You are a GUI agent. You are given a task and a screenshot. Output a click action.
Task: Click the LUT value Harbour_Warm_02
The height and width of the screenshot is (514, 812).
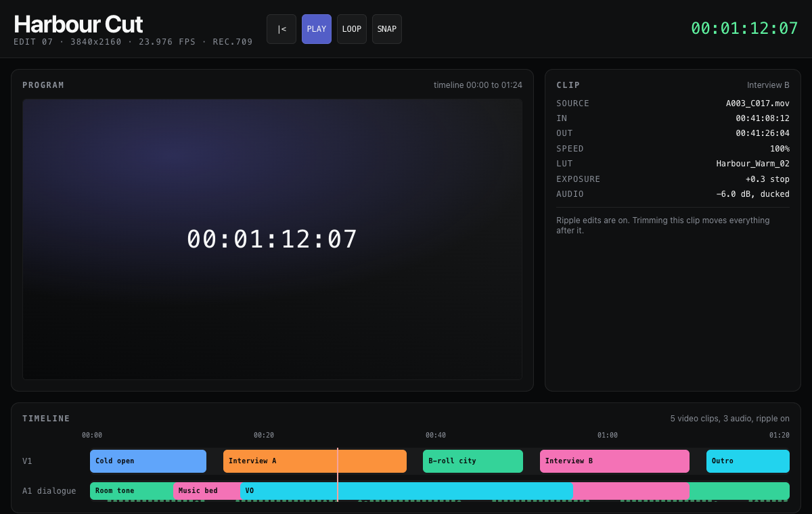753,164
